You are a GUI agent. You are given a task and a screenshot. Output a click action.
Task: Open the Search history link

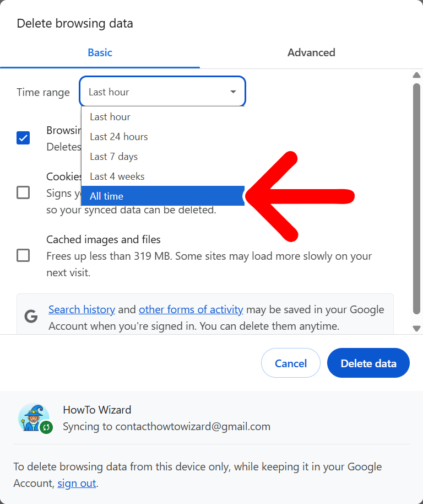tap(82, 309)
